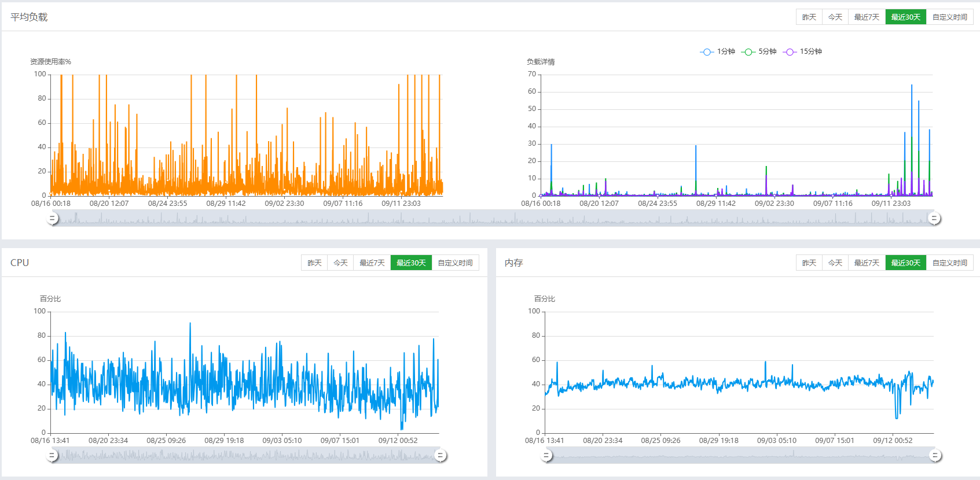Open 自定义时间 in 平均负载 panel
The width and height of the screenshot is (980, 480).
point(949,17)
